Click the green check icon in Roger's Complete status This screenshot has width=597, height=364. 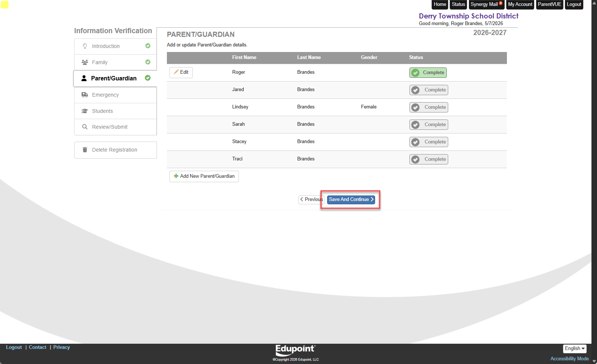click(x=416, y=73)
